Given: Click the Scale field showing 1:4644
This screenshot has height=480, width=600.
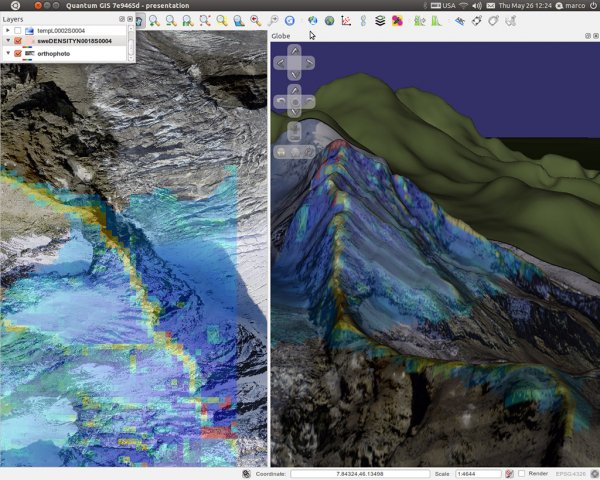Looking at the screenshot, I should [x=478, y=474].
